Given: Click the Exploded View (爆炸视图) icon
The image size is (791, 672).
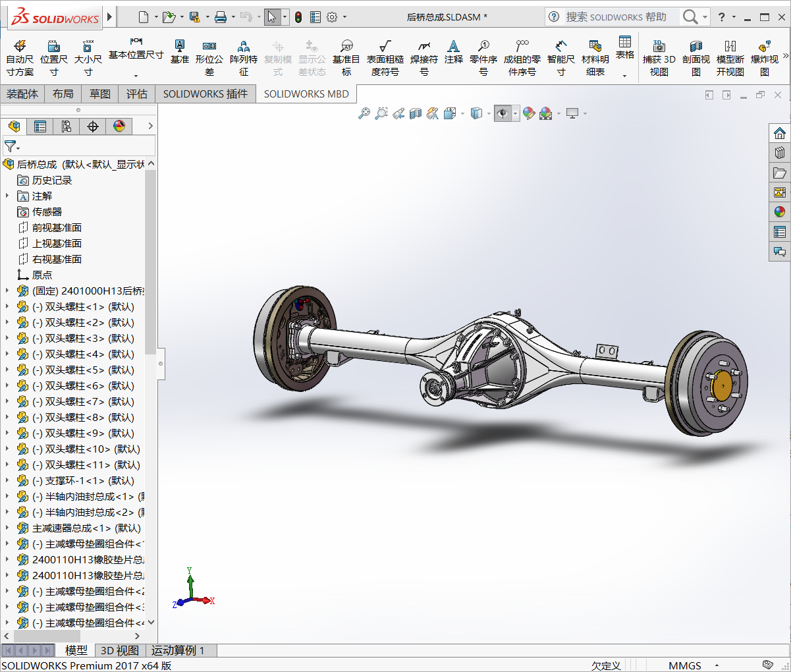Looking at the screenshot, I should [x=764, y=57].
